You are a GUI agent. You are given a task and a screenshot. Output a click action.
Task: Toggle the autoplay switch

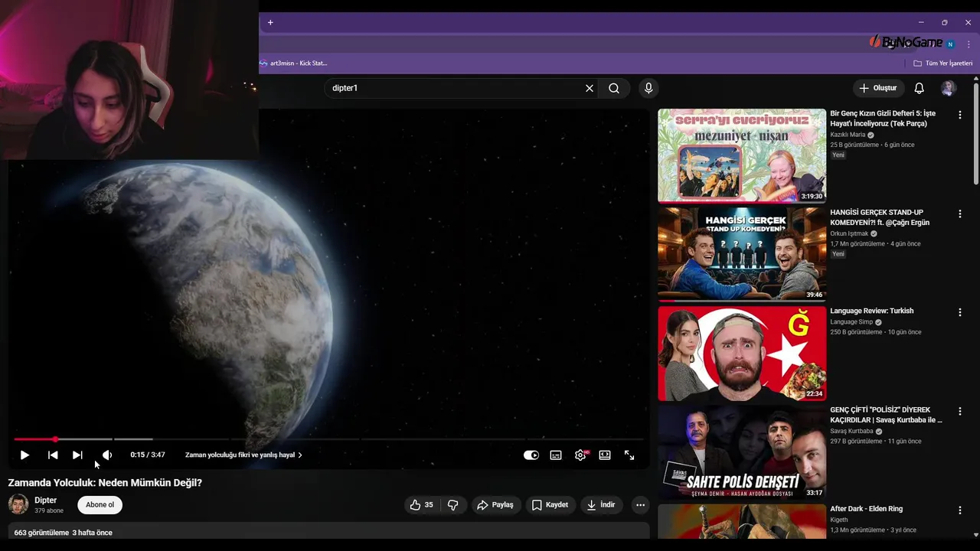click(531, 455)
